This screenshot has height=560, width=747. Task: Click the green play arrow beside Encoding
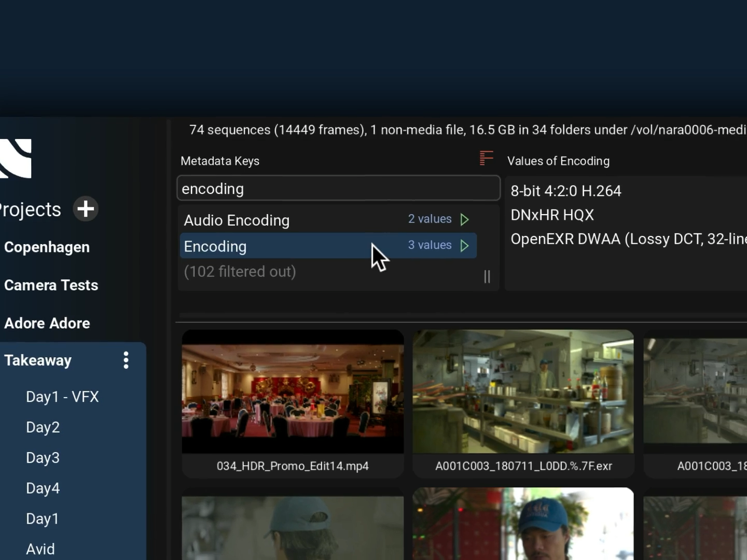464,246
